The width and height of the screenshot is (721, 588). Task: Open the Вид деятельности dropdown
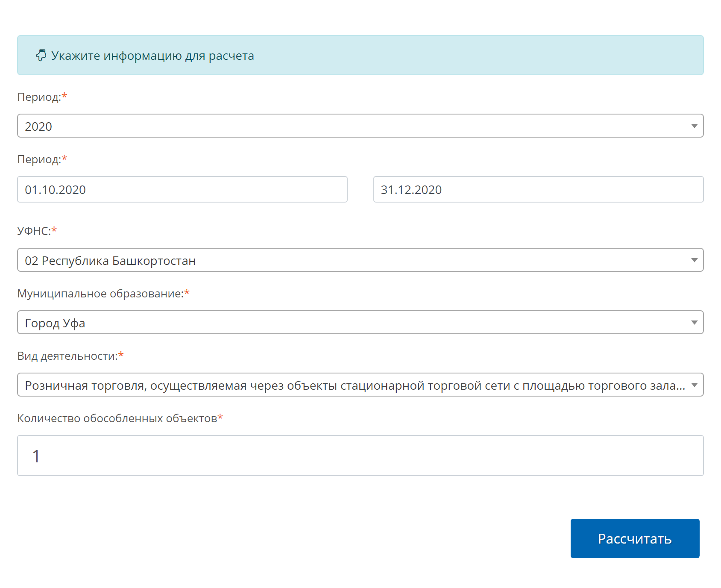[360, 385]
